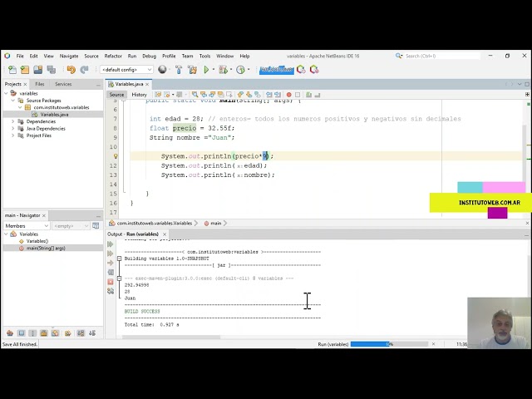Open the empty filter combo in Navigator
This screenshot has width=532, height=399.
click(x=71, y=225)
